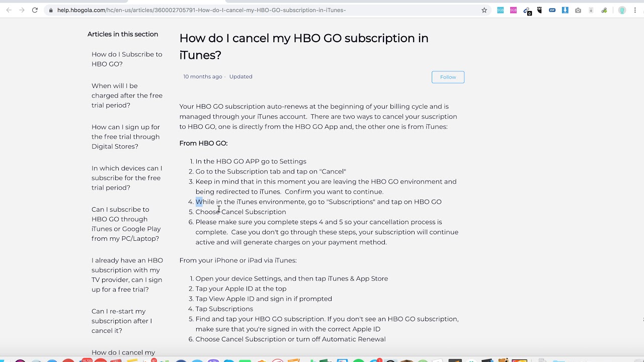Click the chain-link extension showing 0
Image resolution: width=644 pixels, height=362 pixels.
pos(527,11)
